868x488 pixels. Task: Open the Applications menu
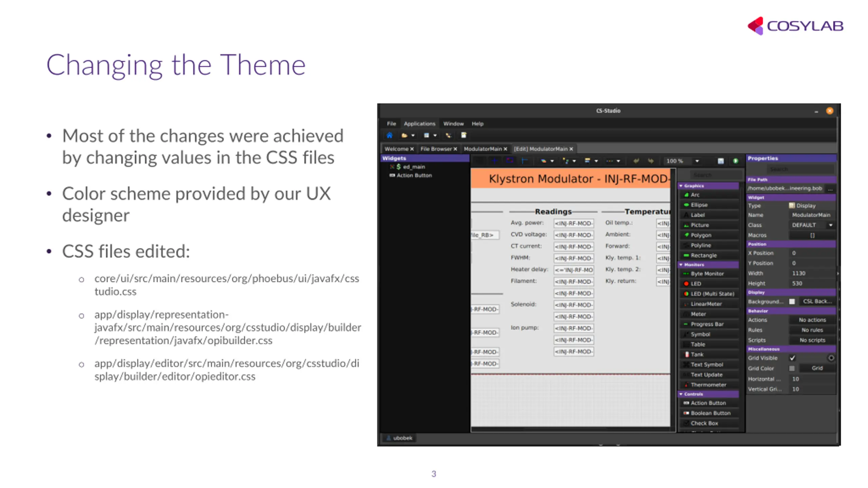pyautogui.click(x=419, y=124)
